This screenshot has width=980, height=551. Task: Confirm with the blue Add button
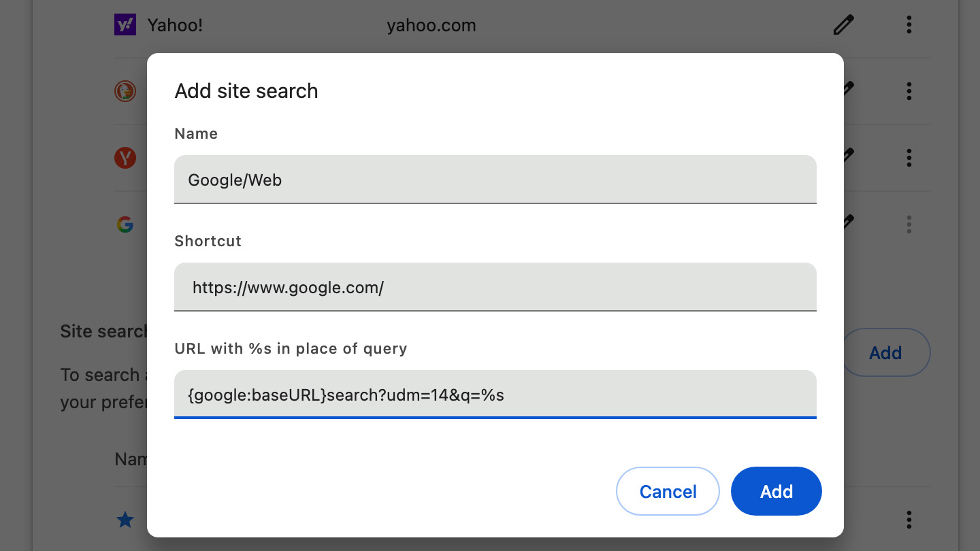[776, 491]
